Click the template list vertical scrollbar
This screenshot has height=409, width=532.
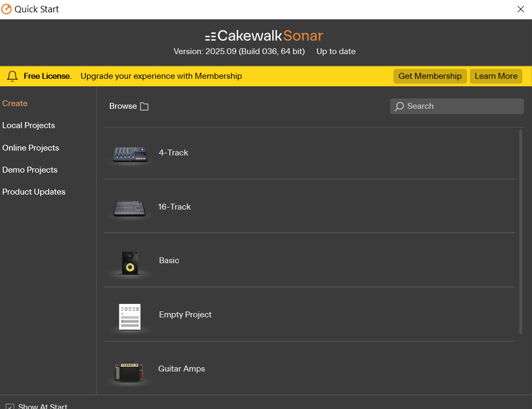tap(520, 230)
